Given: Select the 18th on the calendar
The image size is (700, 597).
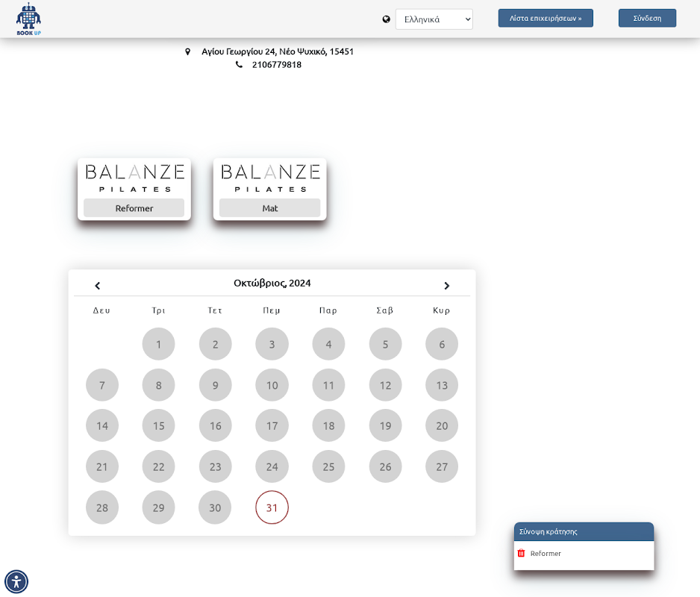Looking at the screenshot, I should click(x=328, y=425).
